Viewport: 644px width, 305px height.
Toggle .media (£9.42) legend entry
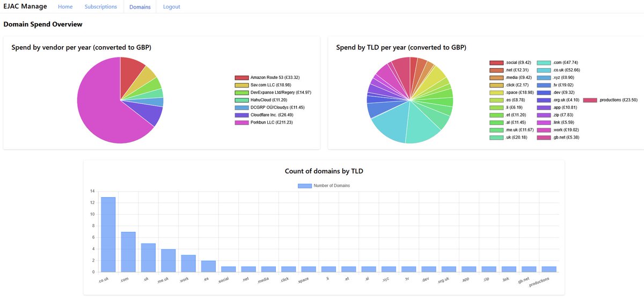(511, 78)
